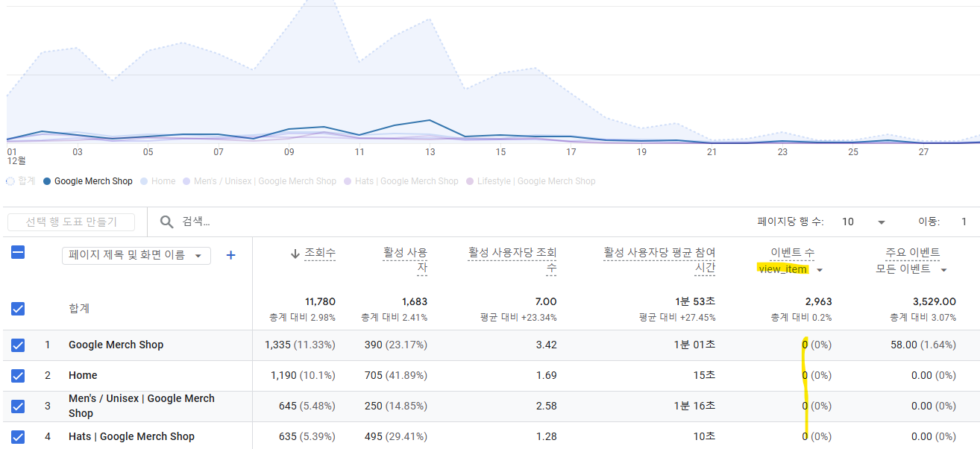980x449 pixels.
Task: Sort by 조회수 column header
Action: coord(320,253)
